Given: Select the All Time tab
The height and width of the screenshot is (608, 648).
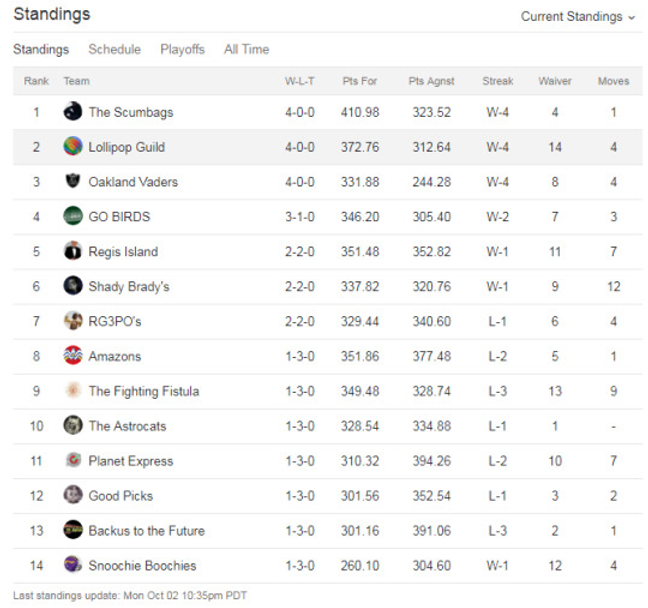Looking at the screenshot, I should [246, 49].
